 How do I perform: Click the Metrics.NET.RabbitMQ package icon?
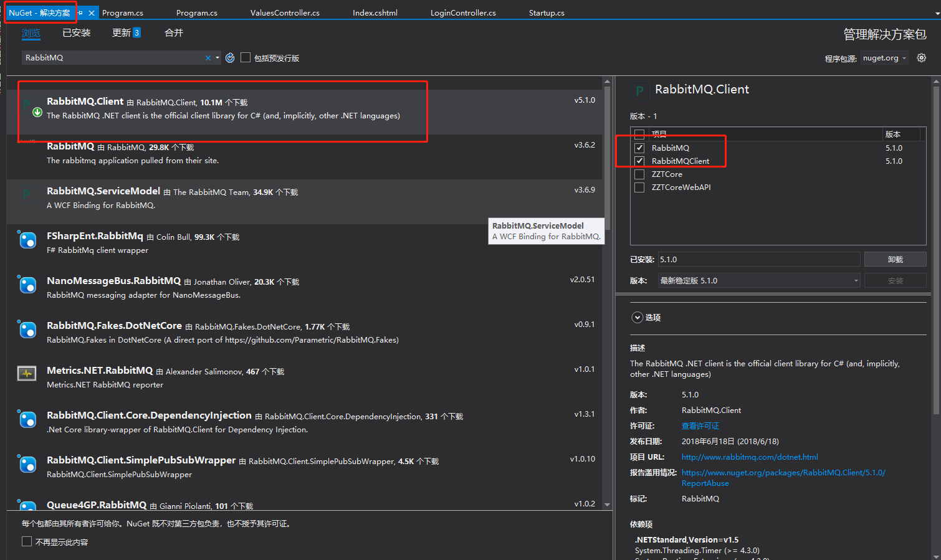[x=27, y=374]
